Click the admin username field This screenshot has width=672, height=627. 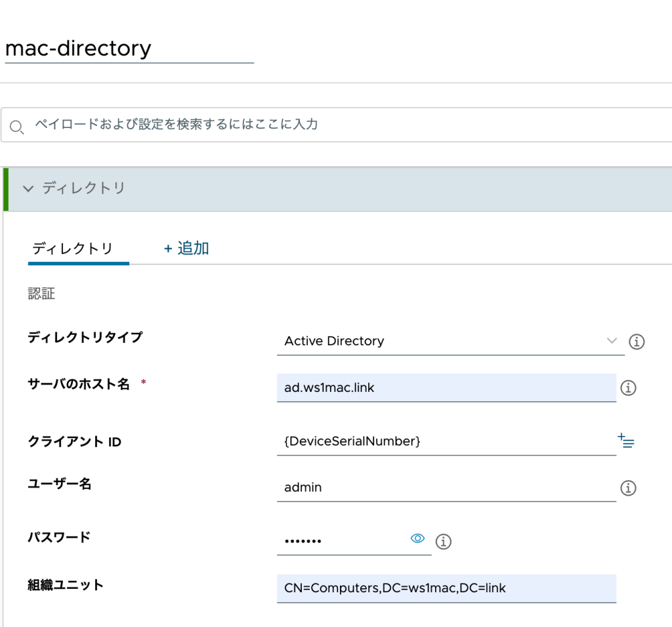pos(446,488)
